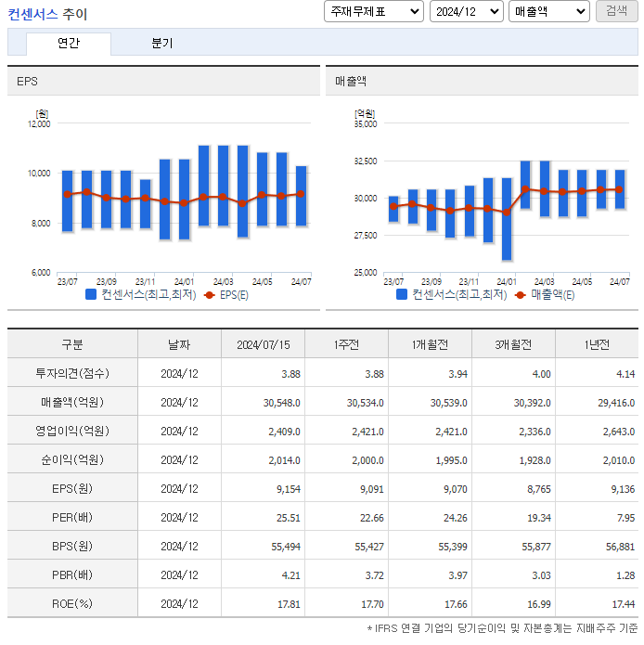Click the PBR(배) row label

tap(72, 574)
